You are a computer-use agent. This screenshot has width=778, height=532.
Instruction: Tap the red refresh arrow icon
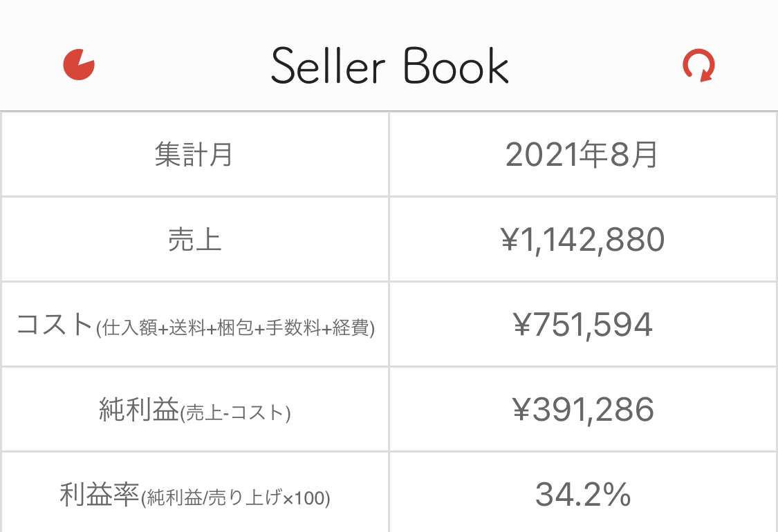[x=698, y=67]
